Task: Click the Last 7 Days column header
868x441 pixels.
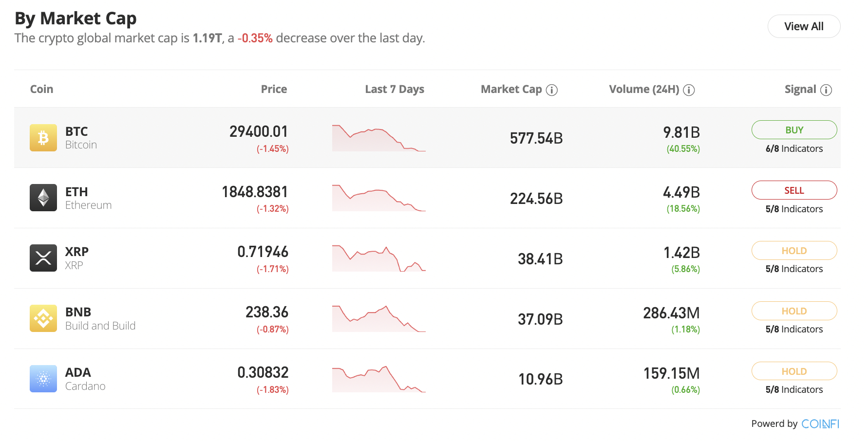Action: coord(395,89)
